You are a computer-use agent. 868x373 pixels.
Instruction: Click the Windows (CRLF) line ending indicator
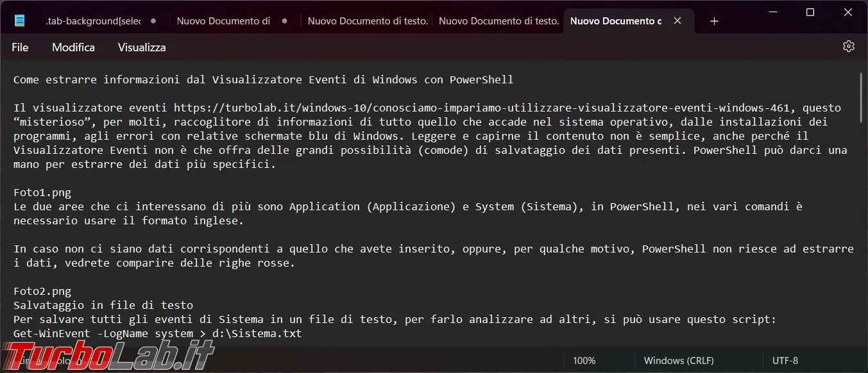(x=679, y=360)
